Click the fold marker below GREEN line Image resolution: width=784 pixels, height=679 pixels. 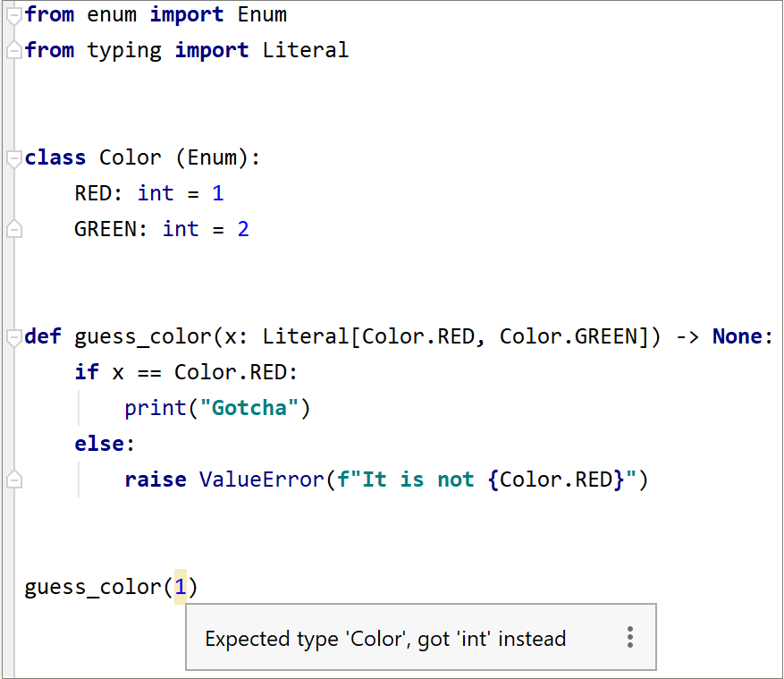[13, 228]
